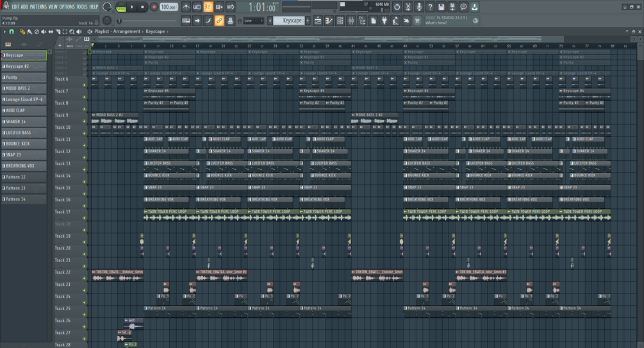Screen dimensions: 644x348
Task: Open the Piano roll view
Action: coord(329,21)
